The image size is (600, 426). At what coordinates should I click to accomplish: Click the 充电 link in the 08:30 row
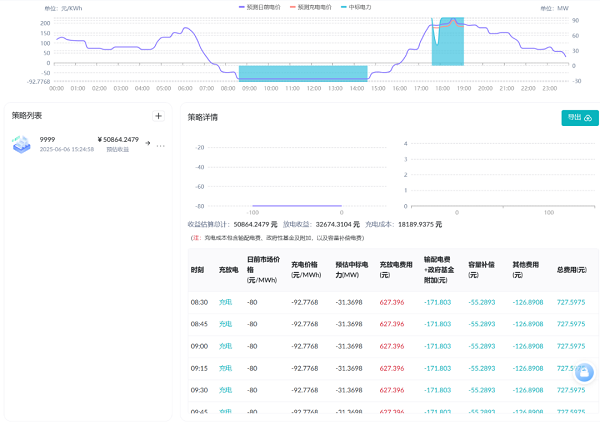point(225,302)
